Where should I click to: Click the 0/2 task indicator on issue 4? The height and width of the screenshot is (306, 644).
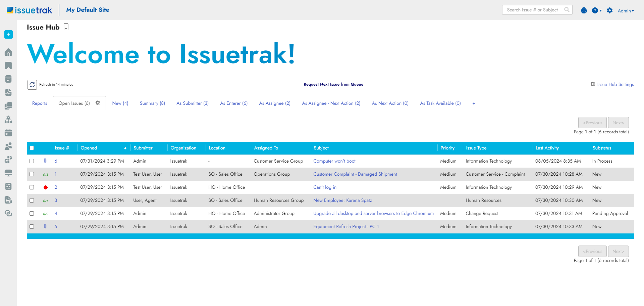pyautogui.click(x=46, y=214)
